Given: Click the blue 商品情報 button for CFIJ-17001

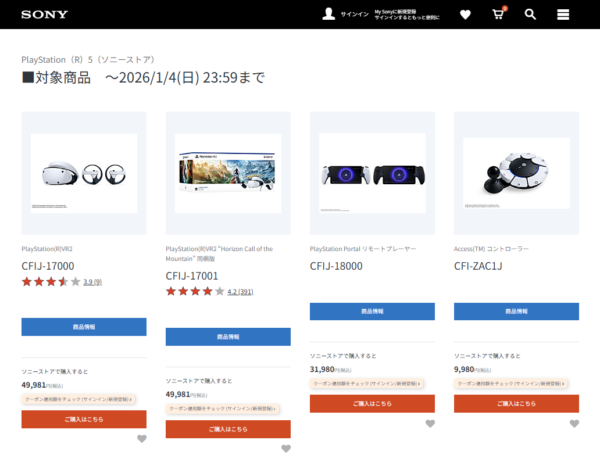Looking at the screenshot, I should pos(228,337).
